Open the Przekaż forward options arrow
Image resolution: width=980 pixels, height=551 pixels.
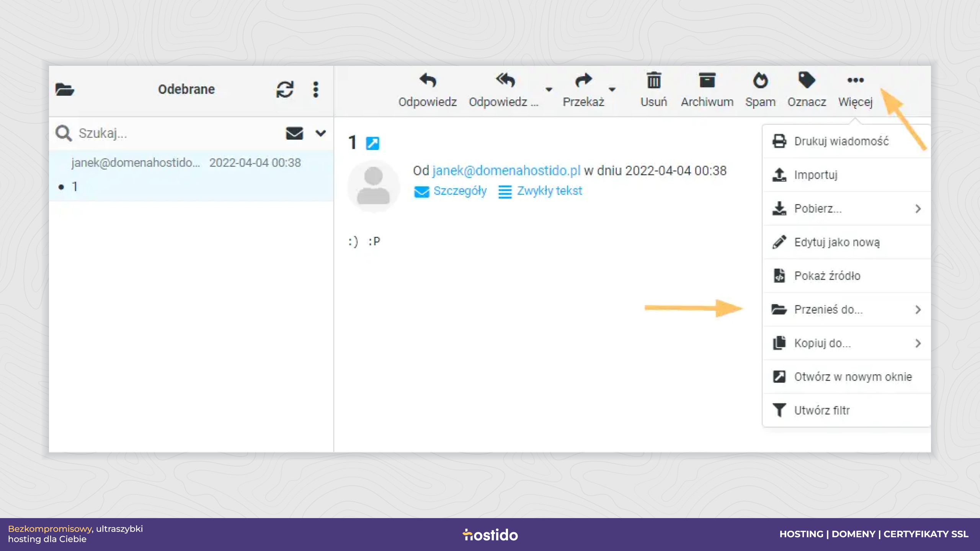coord(612,90)
